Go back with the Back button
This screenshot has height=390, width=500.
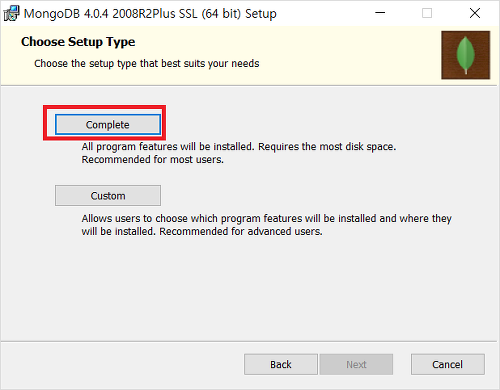(x=281, y=364)
